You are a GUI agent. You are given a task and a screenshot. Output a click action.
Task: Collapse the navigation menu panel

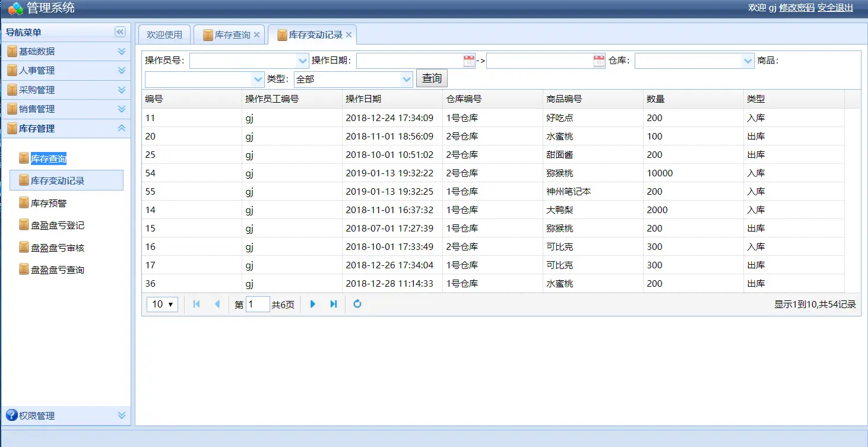(120, 32)
